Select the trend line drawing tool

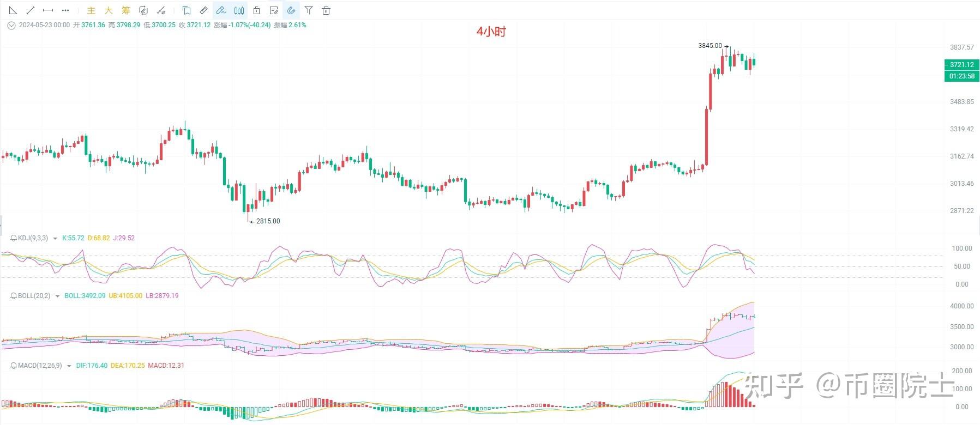(31, 10)
